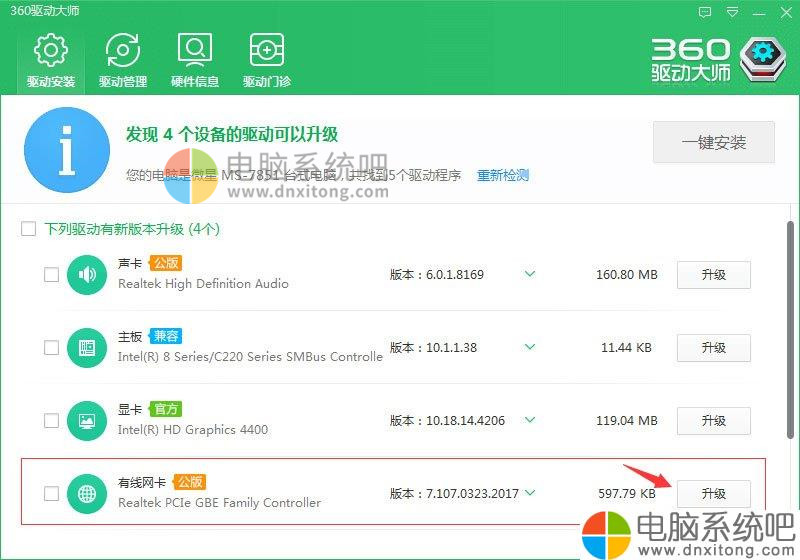Click the 主板 motherboard device icon
This screenshot has height=560, width=800.
(87, 348)
